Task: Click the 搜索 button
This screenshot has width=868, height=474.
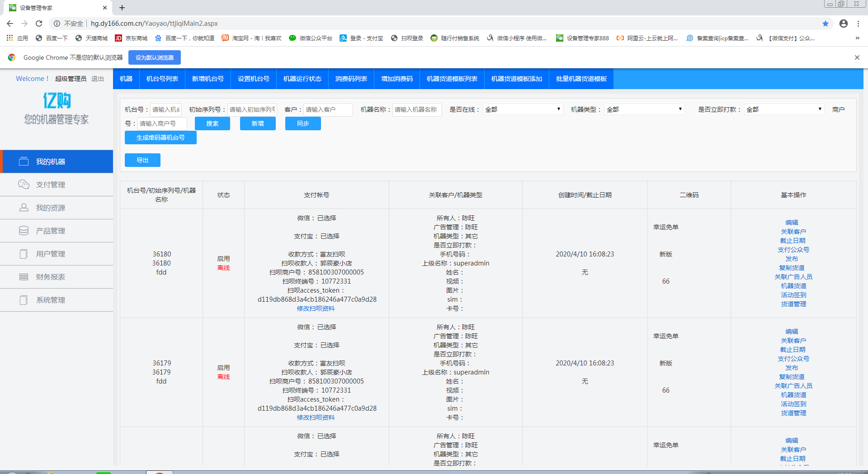Action: point(212,123)
